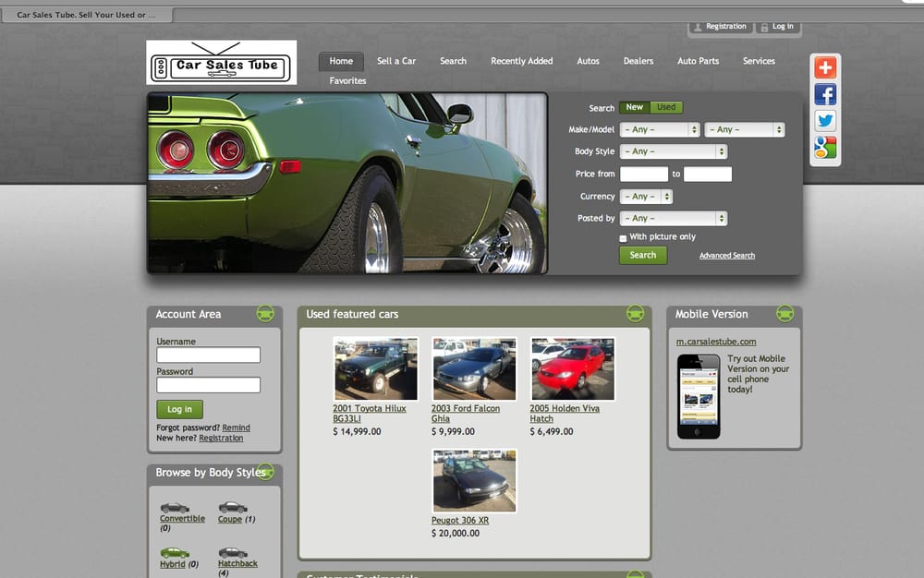Switch search to Used cars
The height and width of the screenshot is (578, 924).
tap(666, 107)
